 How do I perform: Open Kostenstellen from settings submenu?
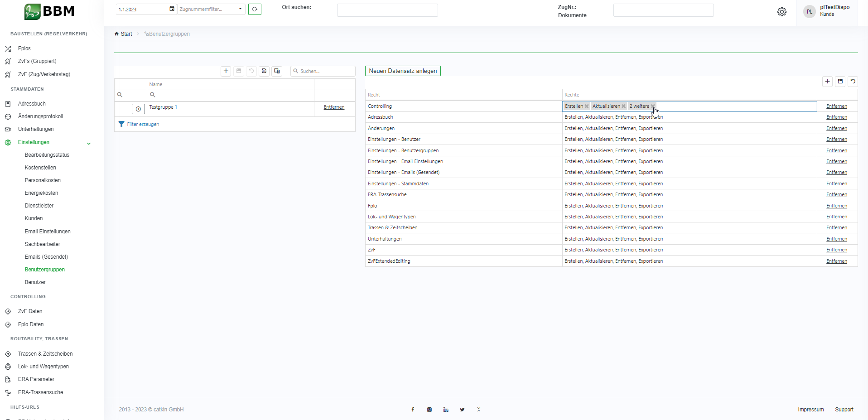coord(40,168)
